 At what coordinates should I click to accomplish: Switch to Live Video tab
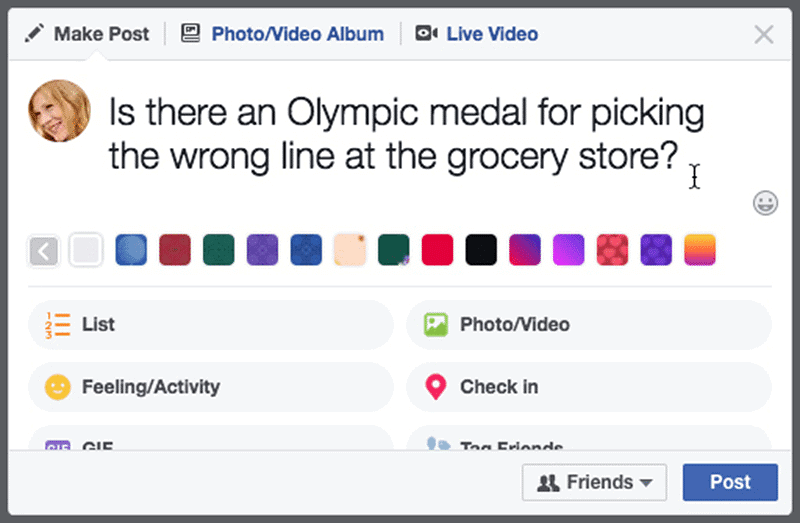[x=491, y=34]
